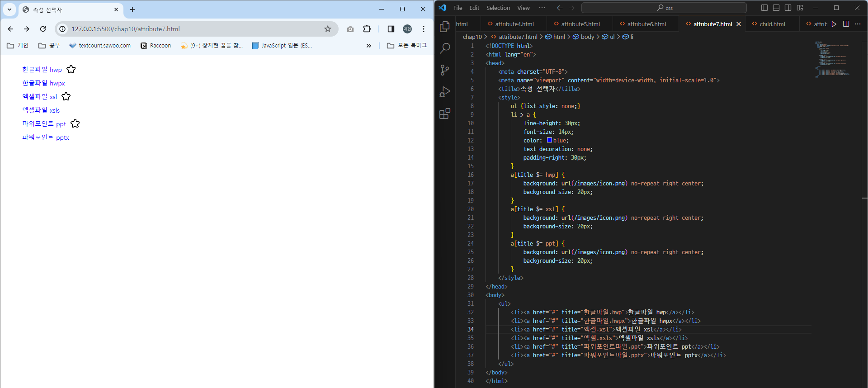Screen dimensions: 868x388
Task: Open a new Chrome tab
Action: click(132, 9)
